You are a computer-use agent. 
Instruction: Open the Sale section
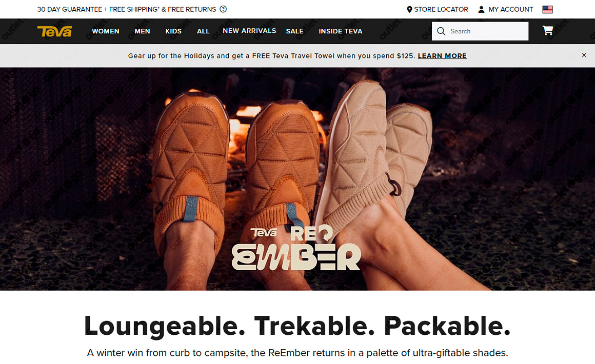tap(295, 31)
